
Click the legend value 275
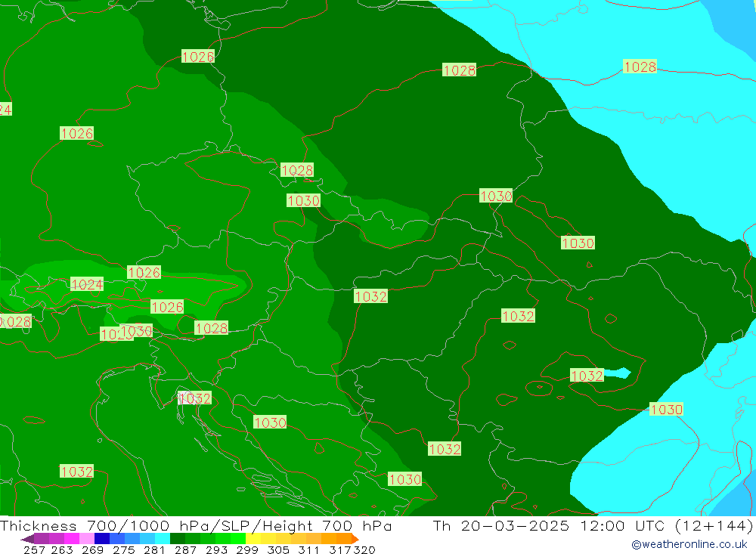[x=123, y=549]
